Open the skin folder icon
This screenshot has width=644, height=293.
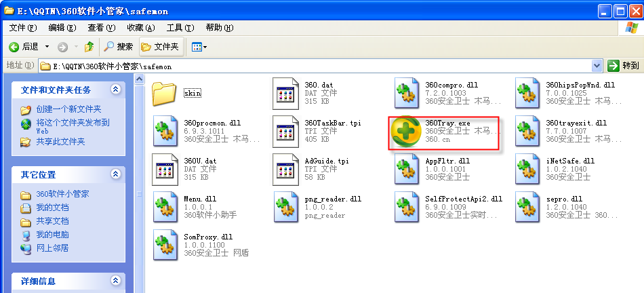coord(164,94)
